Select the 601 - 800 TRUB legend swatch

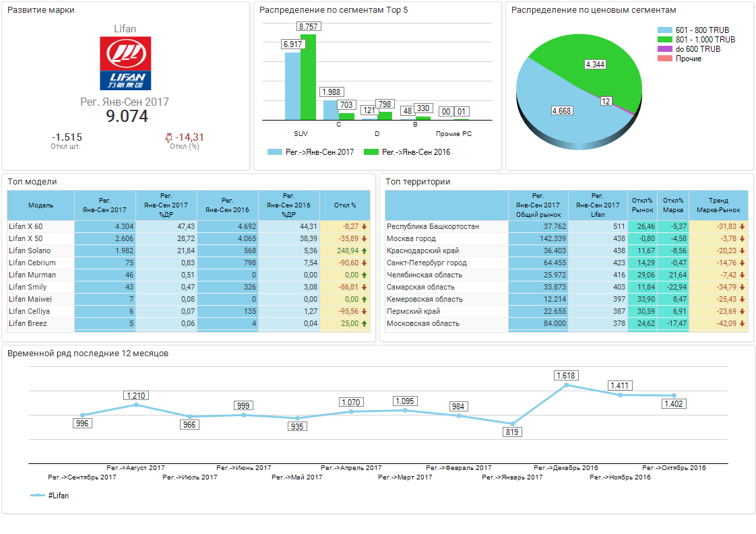coord(664,30)
